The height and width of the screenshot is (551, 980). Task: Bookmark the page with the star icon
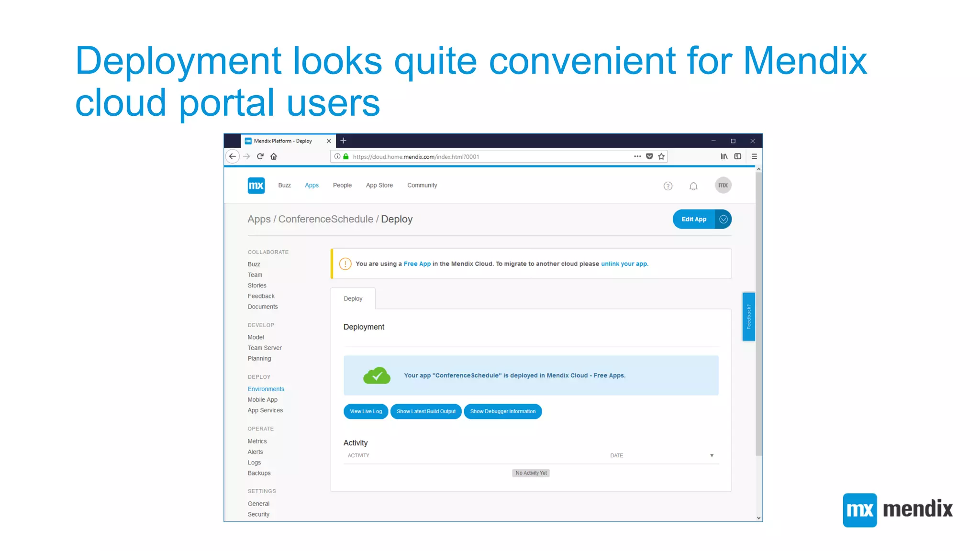[661, 156]
